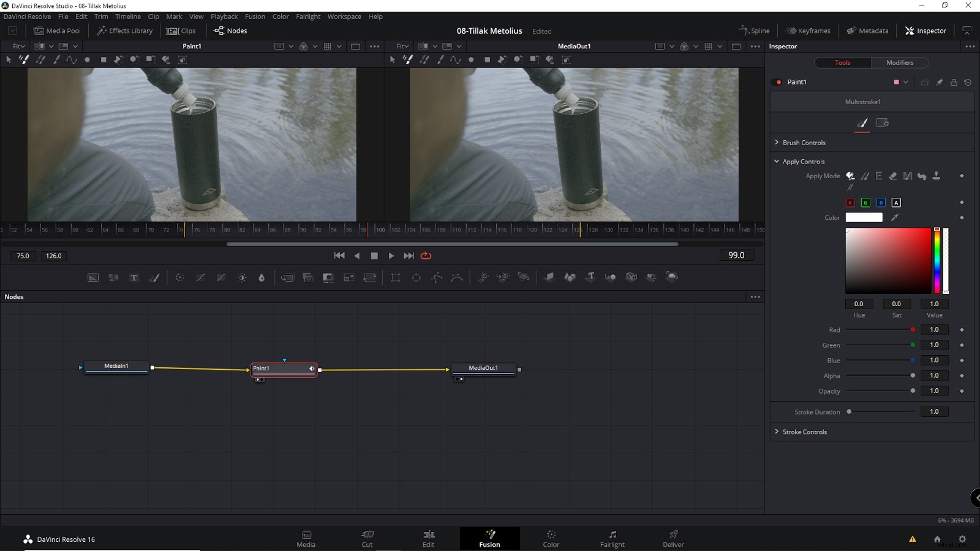
Task: Switch to the Color page
Action: tap(550, 539)
